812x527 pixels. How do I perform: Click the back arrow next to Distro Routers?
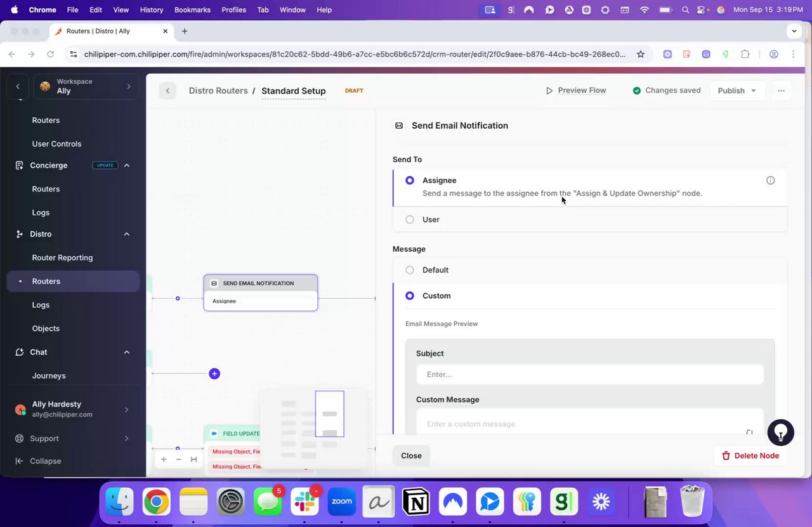[x=167, y=91]
